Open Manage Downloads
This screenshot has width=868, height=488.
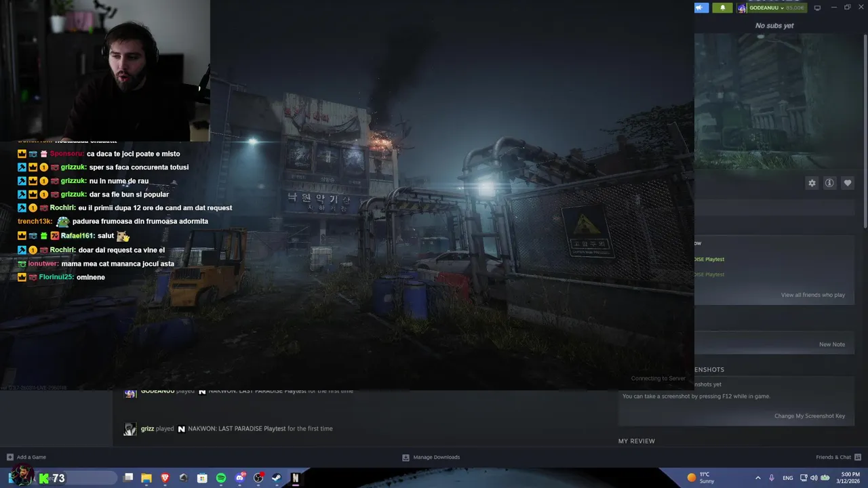pyautogui.click(x=437, y=457)
